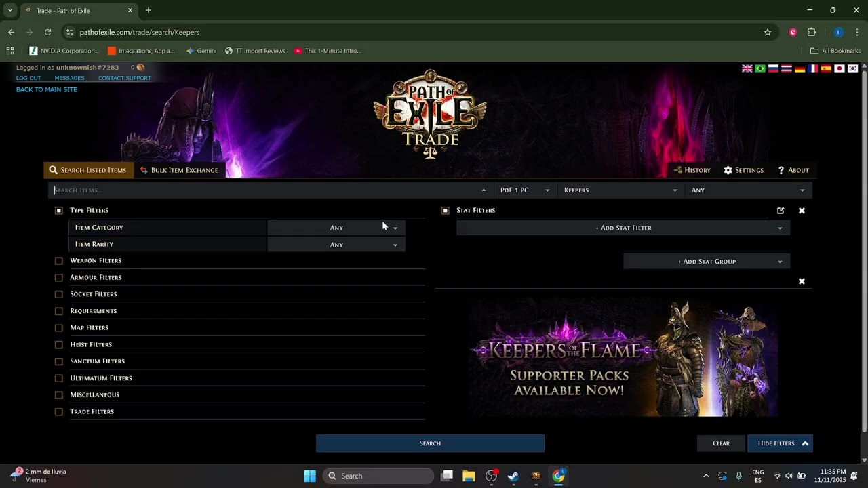Select the German flag language
The width and height of the screenshot is (868, 488).
(x=800, y=68)
